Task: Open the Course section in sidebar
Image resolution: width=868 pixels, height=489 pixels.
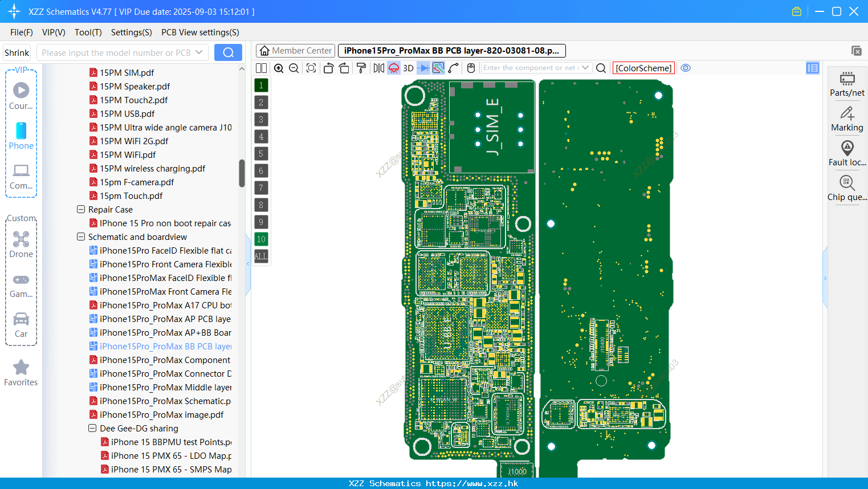Action: tap(21, 96)
